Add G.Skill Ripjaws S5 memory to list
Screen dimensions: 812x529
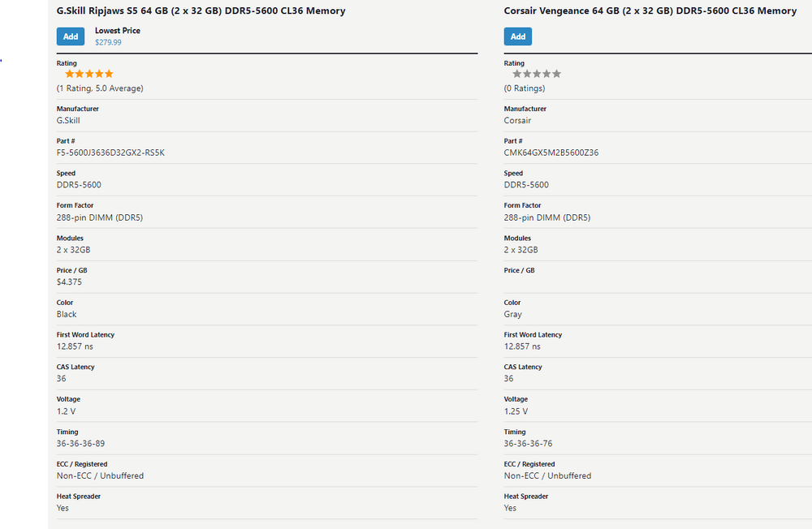71,37
